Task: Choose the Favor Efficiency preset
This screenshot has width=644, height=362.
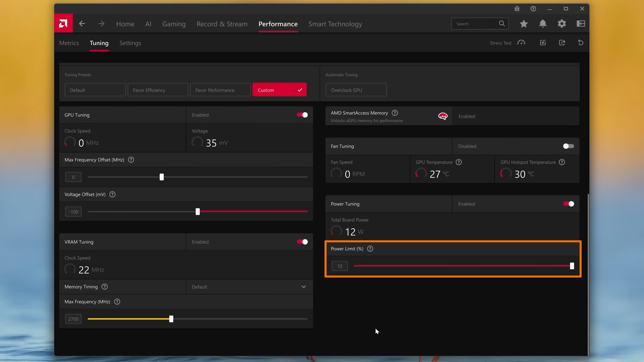Action: (158, 90)
